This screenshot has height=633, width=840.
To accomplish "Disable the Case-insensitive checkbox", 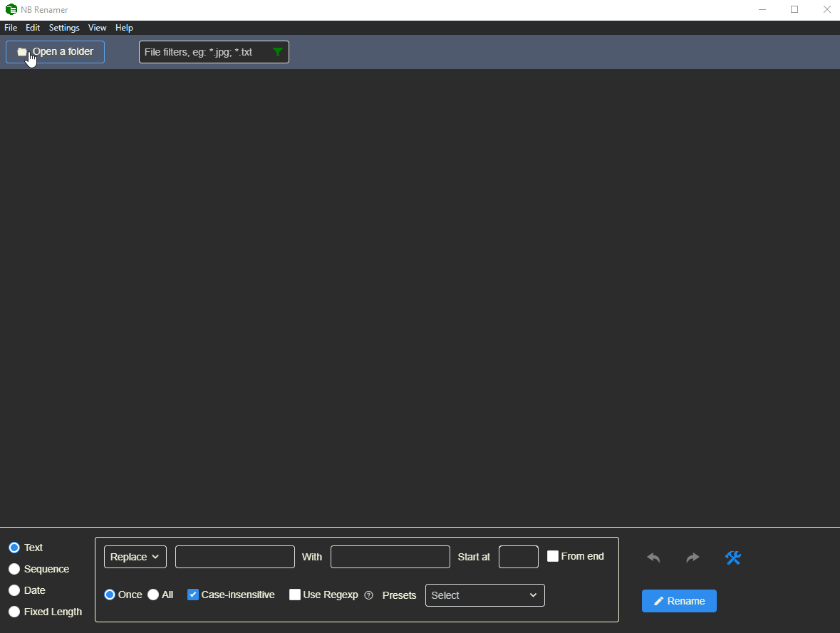I will coord(193,595).
